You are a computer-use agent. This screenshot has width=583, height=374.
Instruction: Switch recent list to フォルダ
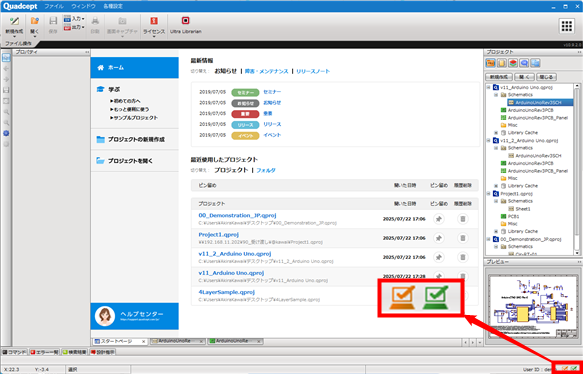(x=266, y=170)
